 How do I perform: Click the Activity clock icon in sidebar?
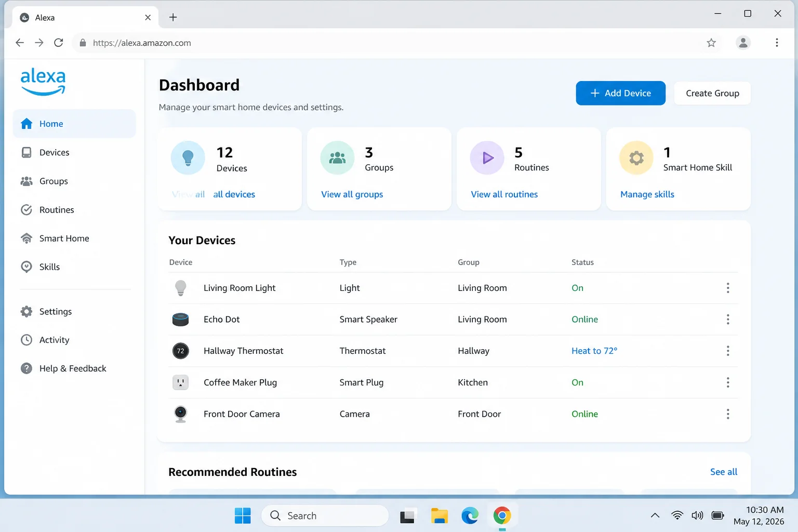coord(26,340)
